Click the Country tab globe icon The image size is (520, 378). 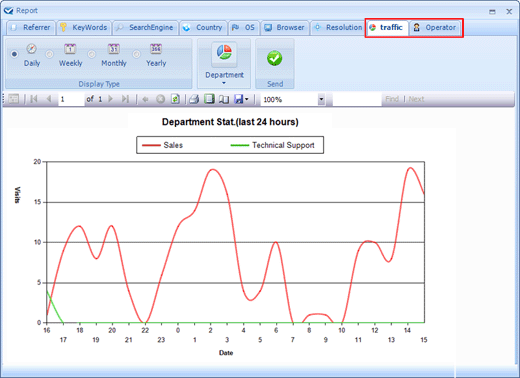tap(187, 28)
